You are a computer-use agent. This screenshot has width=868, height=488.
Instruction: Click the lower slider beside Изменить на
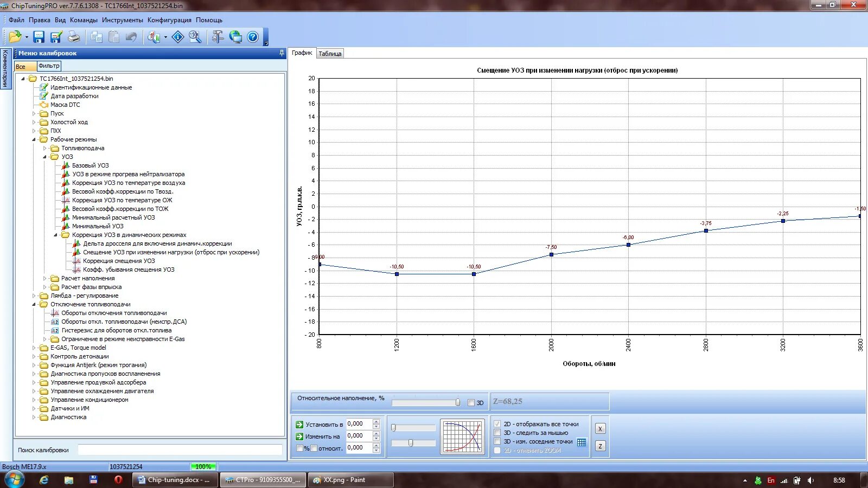tap(413, 443)
